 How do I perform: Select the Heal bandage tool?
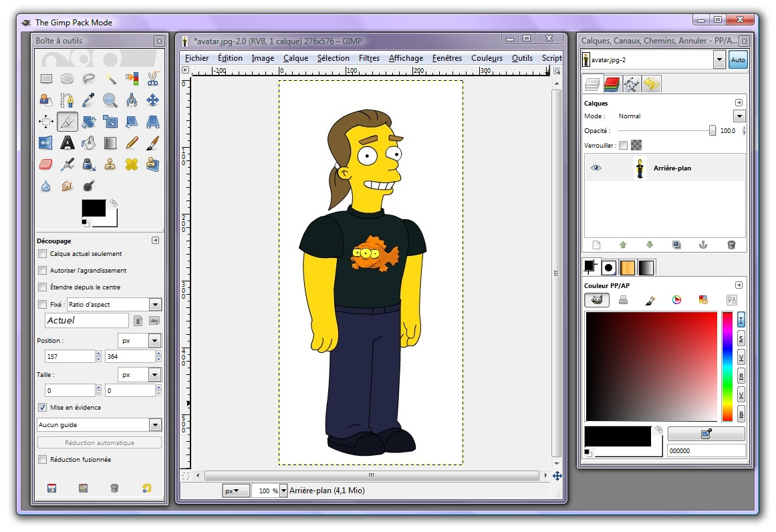[x=132, y=164]
